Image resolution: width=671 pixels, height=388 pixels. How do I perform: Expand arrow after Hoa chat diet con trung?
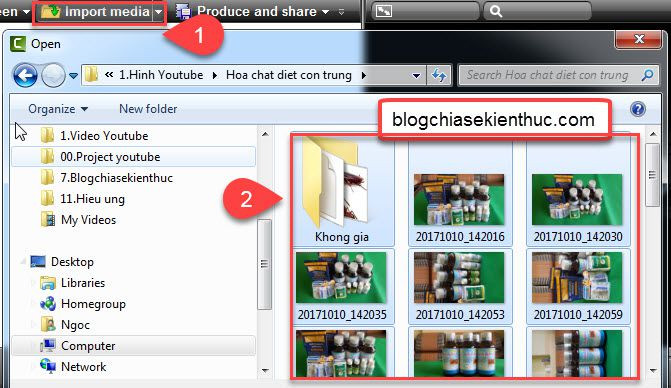363,75
